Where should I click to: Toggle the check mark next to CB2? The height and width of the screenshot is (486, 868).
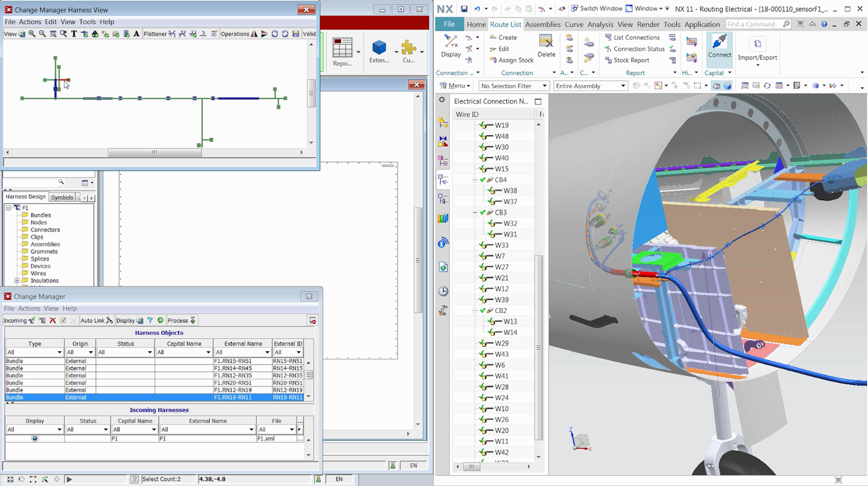pyautogui.click(x=483, y=311)
